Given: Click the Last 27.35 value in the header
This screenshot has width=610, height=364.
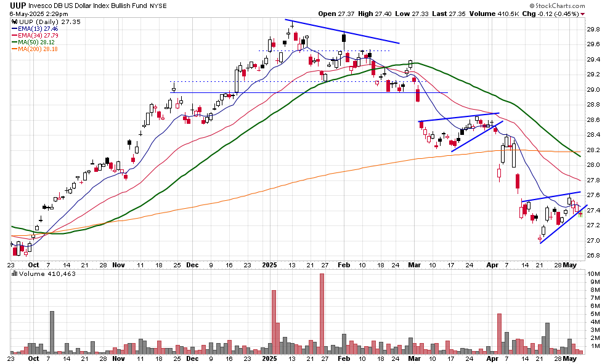Looking at the screenshot, I should point(449,14).
